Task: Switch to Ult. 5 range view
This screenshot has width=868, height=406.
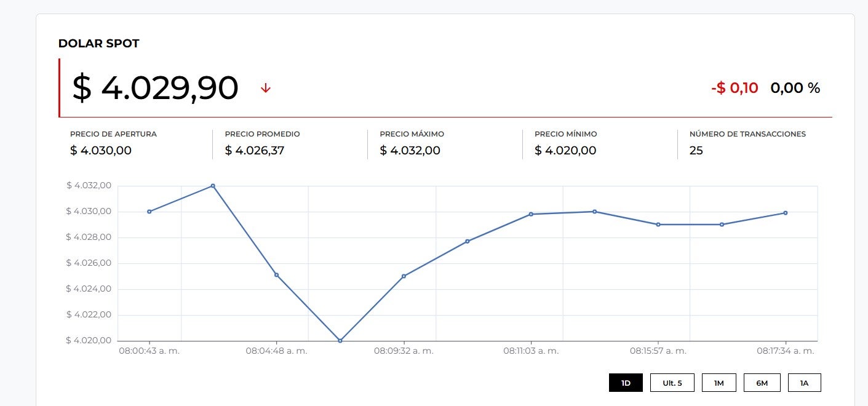Action: (x=672, y=383)
